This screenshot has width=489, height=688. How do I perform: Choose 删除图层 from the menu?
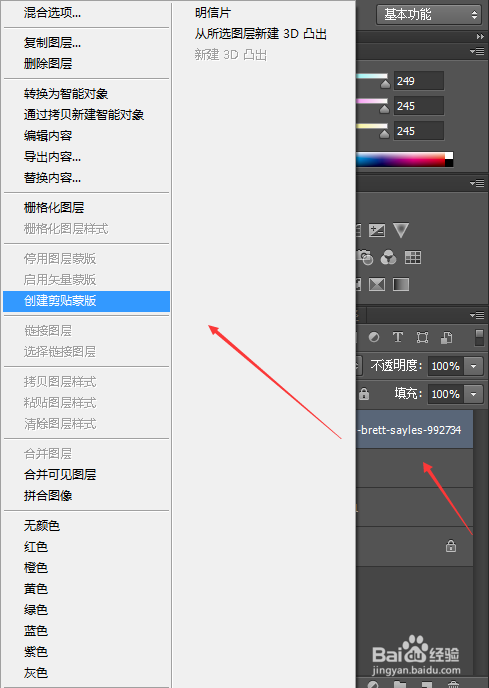(48, 64)
